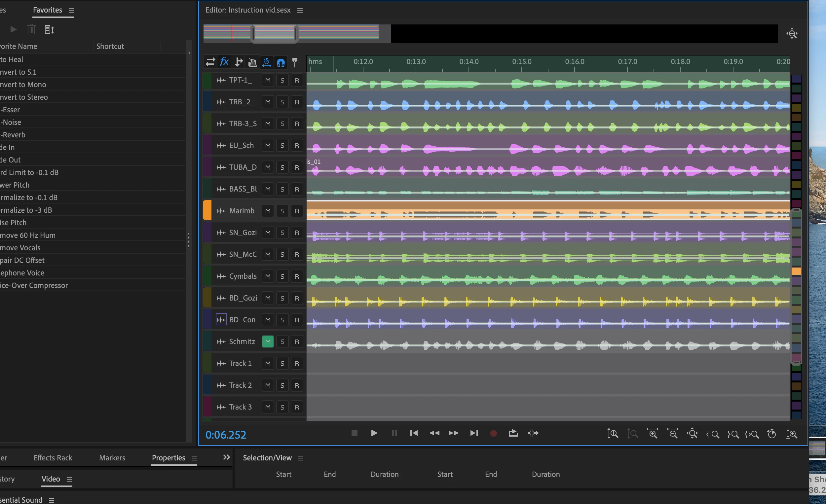Screen dimensions: 826x504
Task: Open the Selection/View panel menu
Action: click(301, 458)
